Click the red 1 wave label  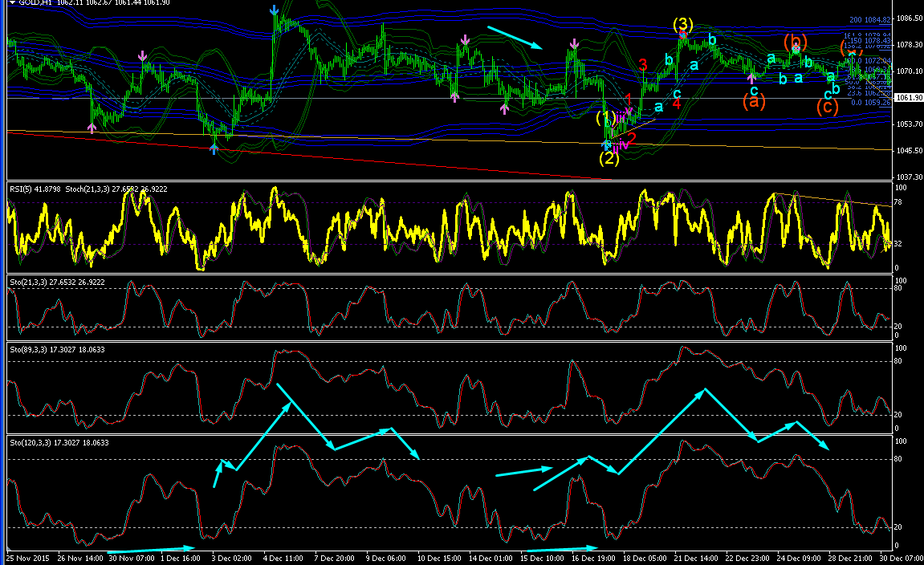click(x=629, y=99)
